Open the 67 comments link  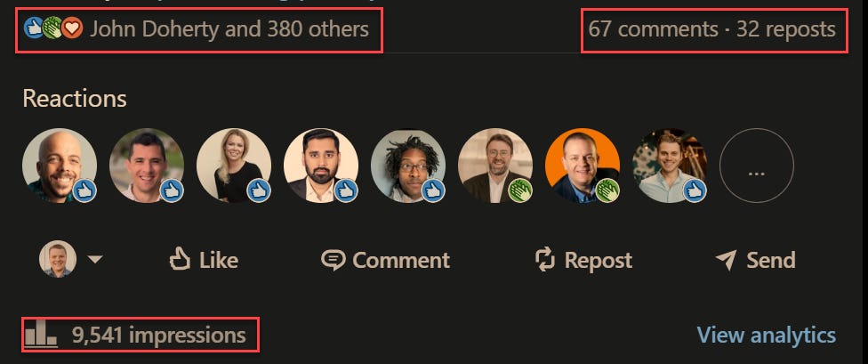(653, 28)
